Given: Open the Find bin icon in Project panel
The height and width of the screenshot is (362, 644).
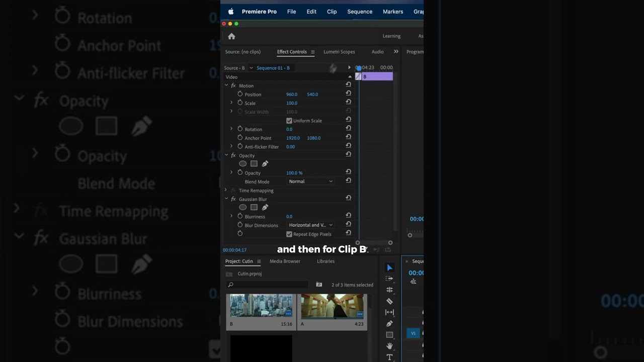Looking at the screenshot, I should (x=319, y=285).
